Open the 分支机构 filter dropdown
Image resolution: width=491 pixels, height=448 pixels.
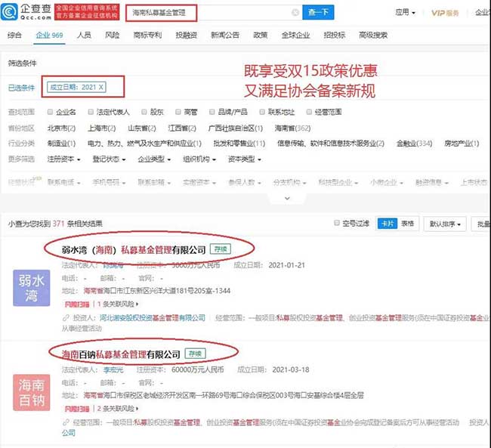click(289, 182)
